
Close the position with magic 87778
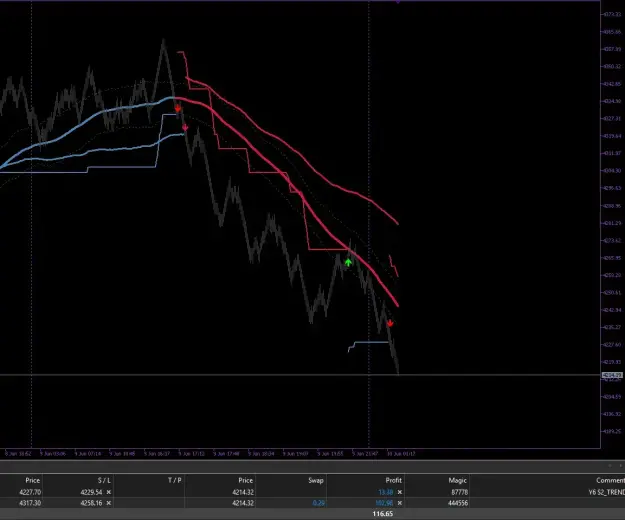point(399,493)
